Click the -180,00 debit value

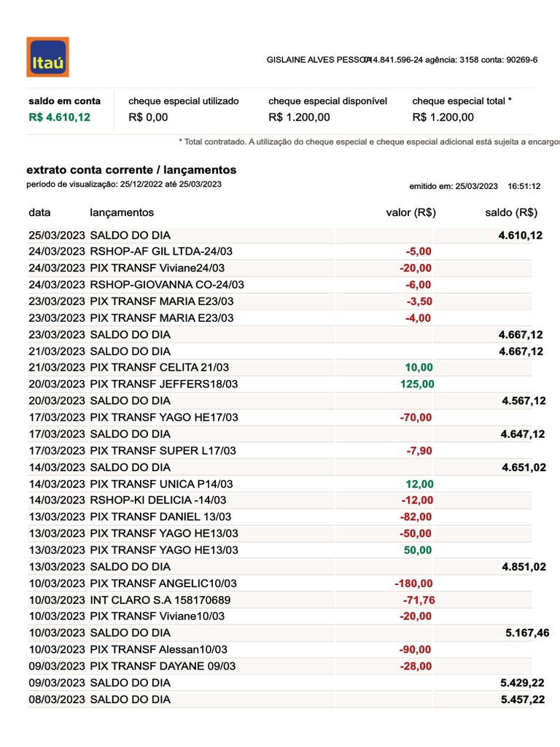tap(413, 583)
